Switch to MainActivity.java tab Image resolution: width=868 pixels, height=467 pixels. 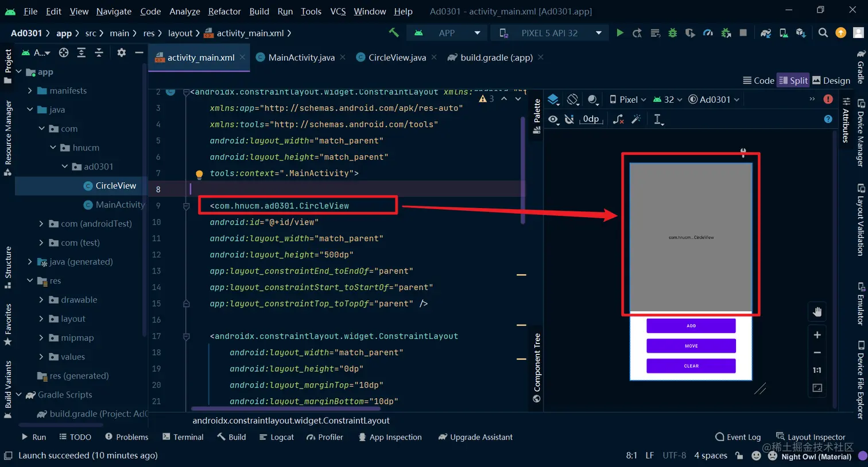301,57
